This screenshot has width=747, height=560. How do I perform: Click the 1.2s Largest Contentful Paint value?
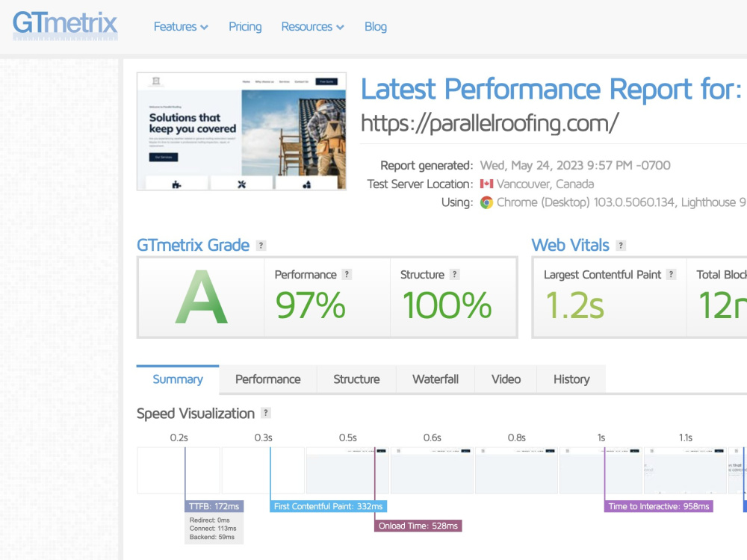click(x=574, y=305)
